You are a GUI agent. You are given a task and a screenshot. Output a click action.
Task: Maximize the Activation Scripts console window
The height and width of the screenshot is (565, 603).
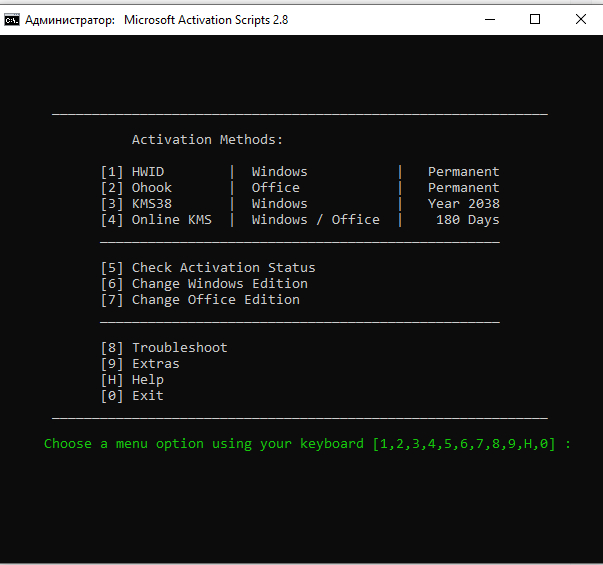click(x=535, y=19)
